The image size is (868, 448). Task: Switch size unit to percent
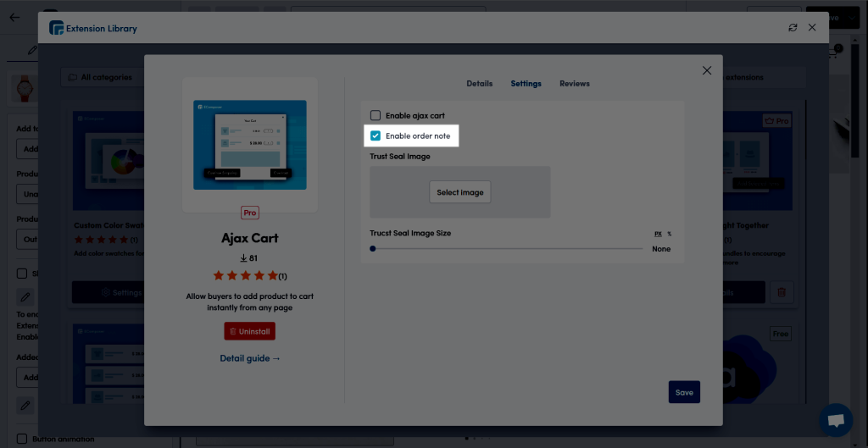670,234
